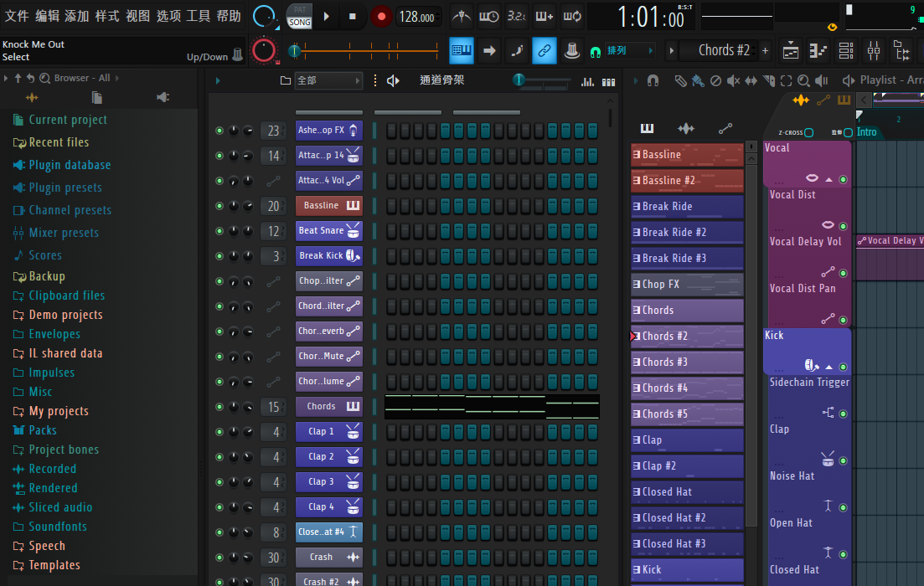Open the snap 排列 dropdown
This screenshot has width=924, height=586.
[x=629, y=51]
